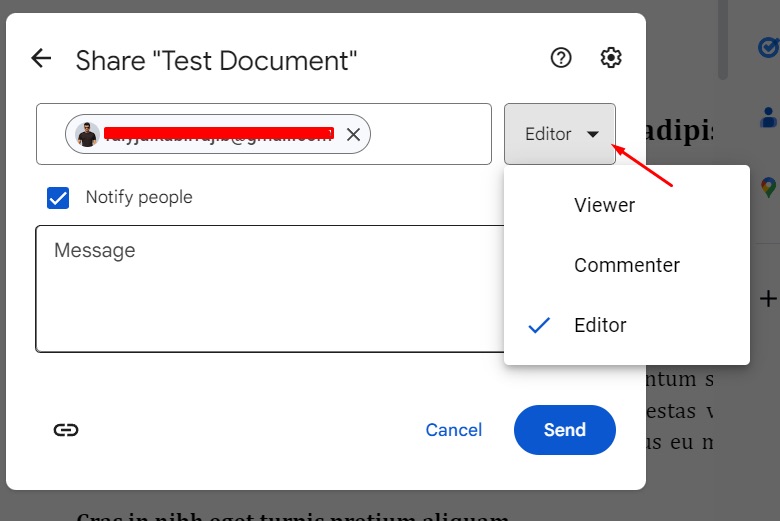
Task: Click the plus add-ons icon in side panel
Action: click(769, 299)
